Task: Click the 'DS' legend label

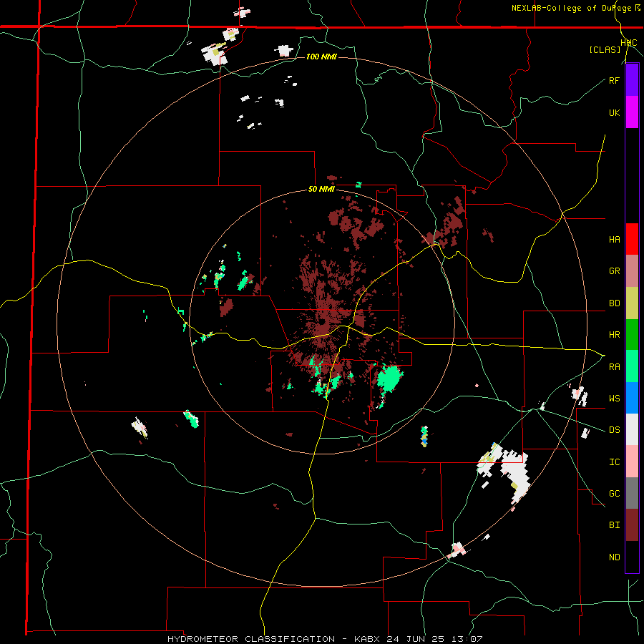Action: [x=614, y=430]
